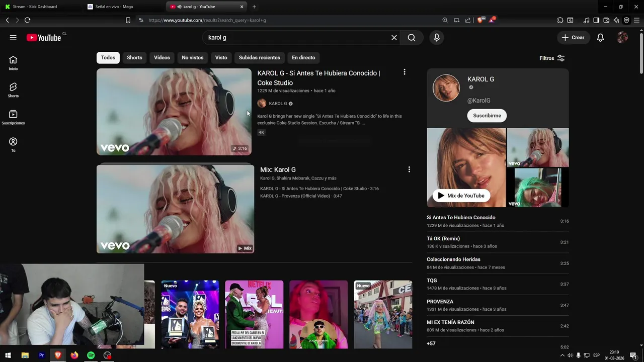The width and height of the screenshot is (644, 362).
Task: Click the browser address bar URL
Action: [207, 20]
